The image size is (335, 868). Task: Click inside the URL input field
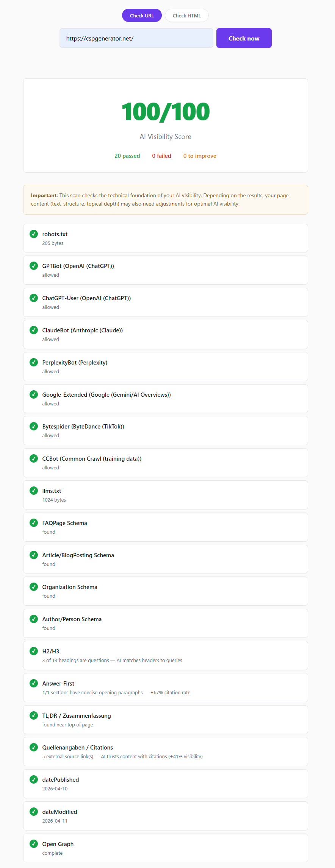click(136, 38)
